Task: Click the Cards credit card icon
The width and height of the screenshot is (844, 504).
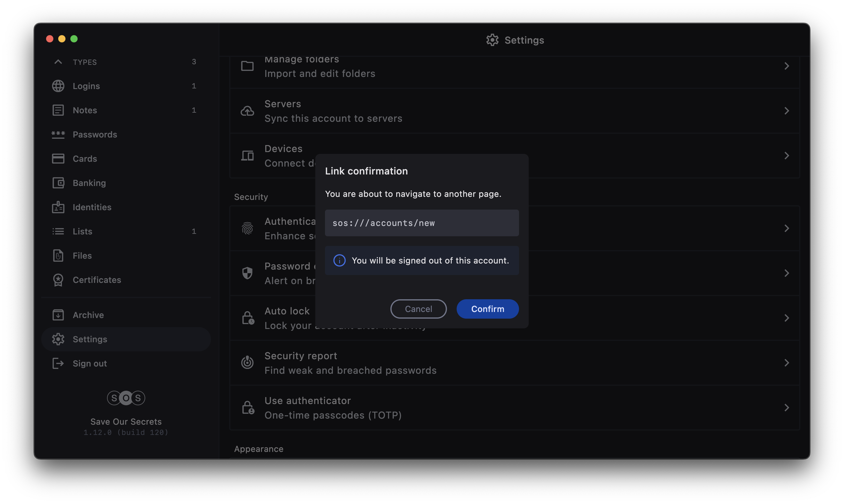Action: point(58,159)
